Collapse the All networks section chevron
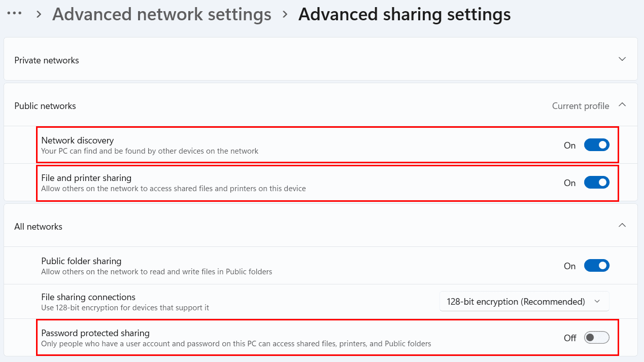The height and width of the screenshot is (362, 644). coord(622,226)
